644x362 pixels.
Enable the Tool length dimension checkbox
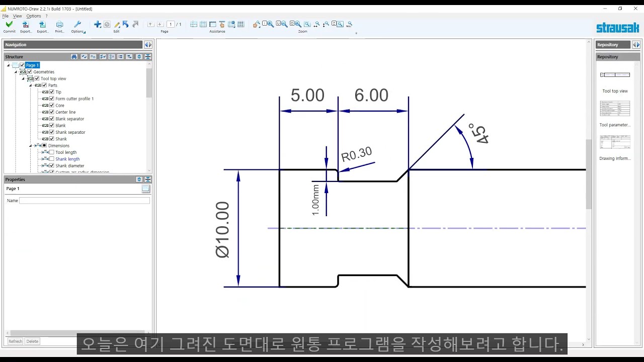(x=52, y=152)
